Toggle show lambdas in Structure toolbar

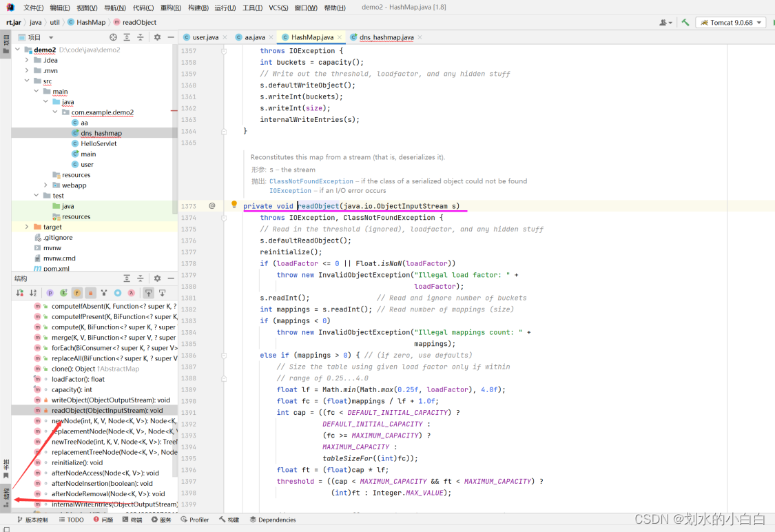131,293
